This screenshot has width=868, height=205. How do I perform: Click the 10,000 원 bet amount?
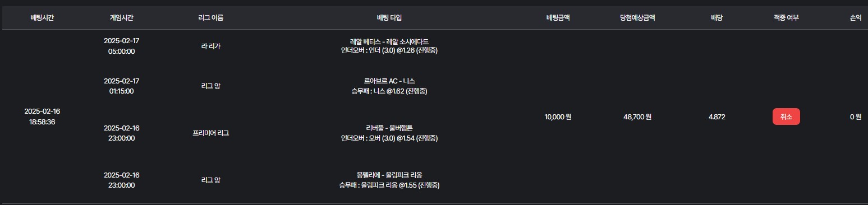(x=558, y=117)
